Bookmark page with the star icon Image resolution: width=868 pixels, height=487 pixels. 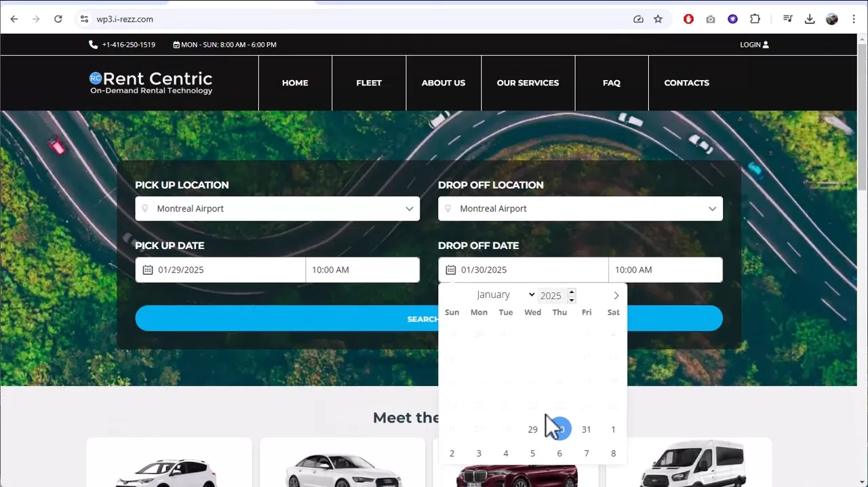(x=658, y=19)
